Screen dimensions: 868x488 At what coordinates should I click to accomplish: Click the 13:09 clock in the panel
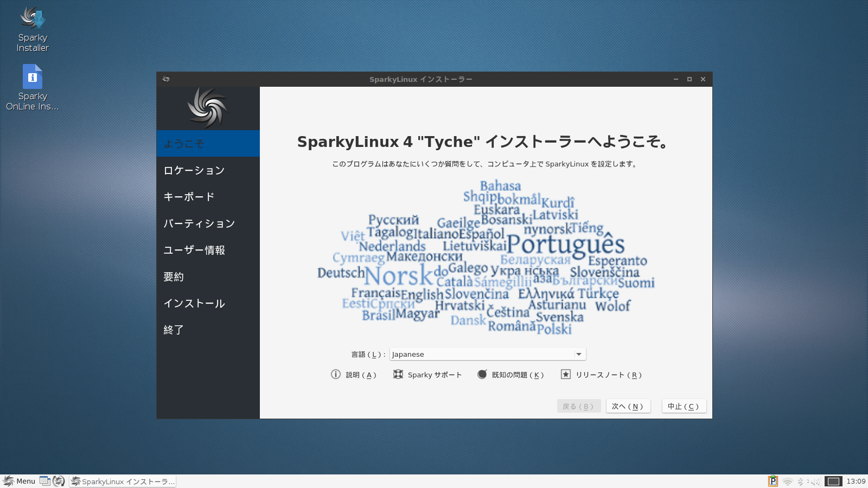(856, 481)
